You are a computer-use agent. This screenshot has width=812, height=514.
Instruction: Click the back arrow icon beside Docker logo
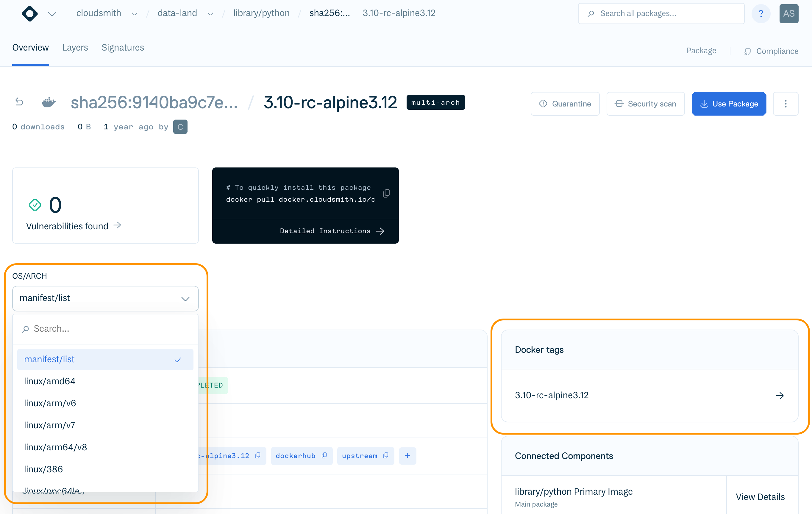pos(19,102)
